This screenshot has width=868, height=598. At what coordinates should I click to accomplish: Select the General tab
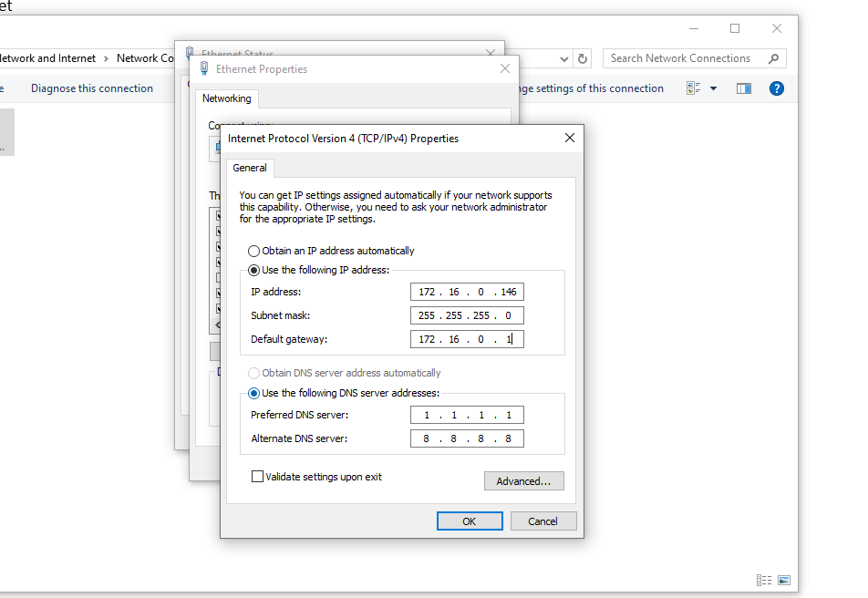(x=250, y=168)
